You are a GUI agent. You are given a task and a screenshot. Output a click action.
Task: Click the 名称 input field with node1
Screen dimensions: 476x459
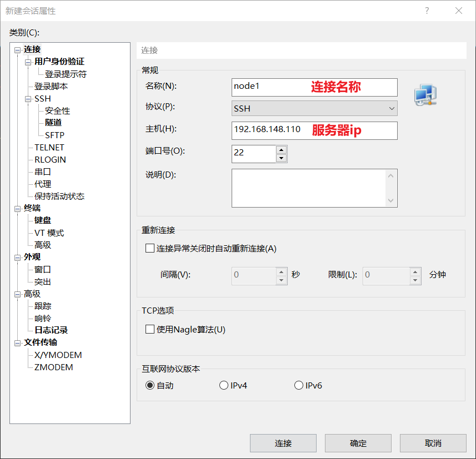(314, 87)
